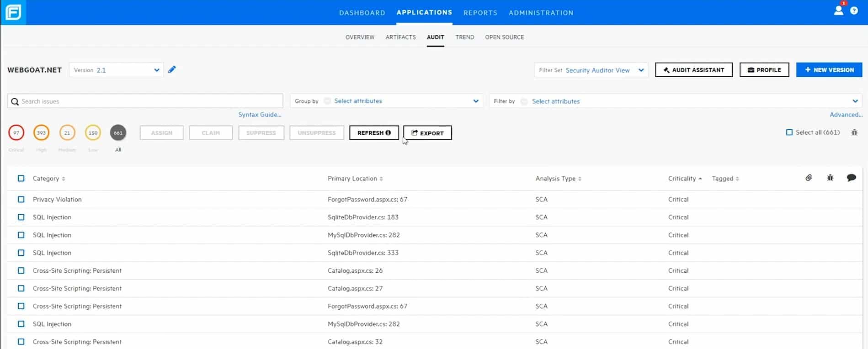Sort by Criticality column
The image size is (868, 349).
tap(685, 179)
